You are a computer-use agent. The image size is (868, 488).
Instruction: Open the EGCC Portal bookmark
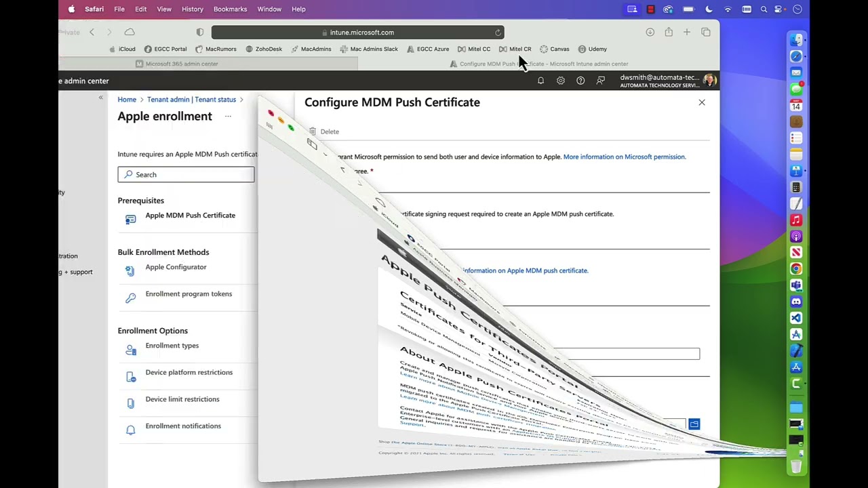pos(165,49)
